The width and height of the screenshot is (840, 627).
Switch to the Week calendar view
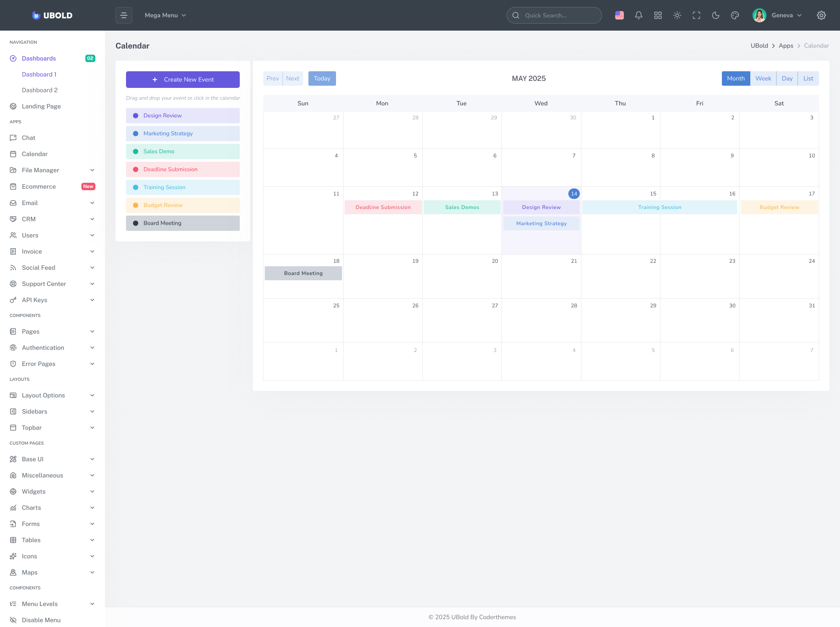coord(763,79)
